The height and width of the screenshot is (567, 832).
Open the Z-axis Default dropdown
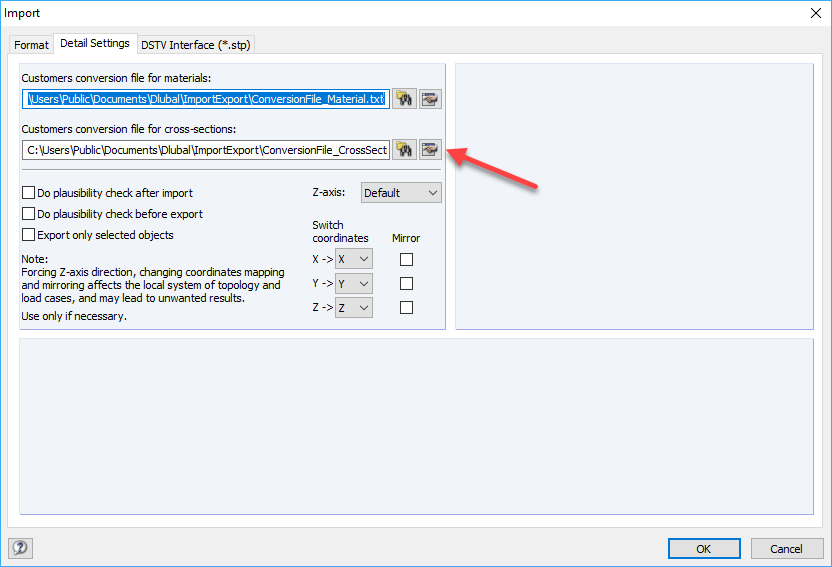(401, 193)
